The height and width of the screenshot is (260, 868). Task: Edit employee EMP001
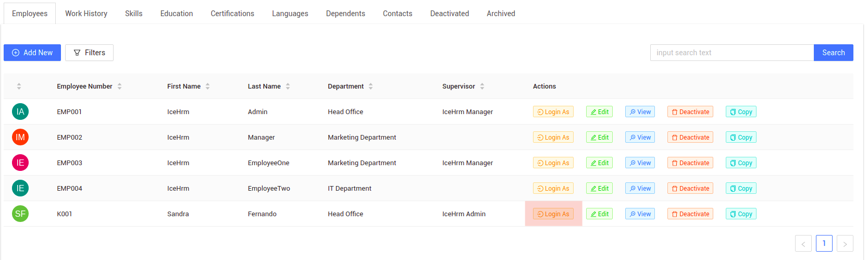tap(599, 112)
